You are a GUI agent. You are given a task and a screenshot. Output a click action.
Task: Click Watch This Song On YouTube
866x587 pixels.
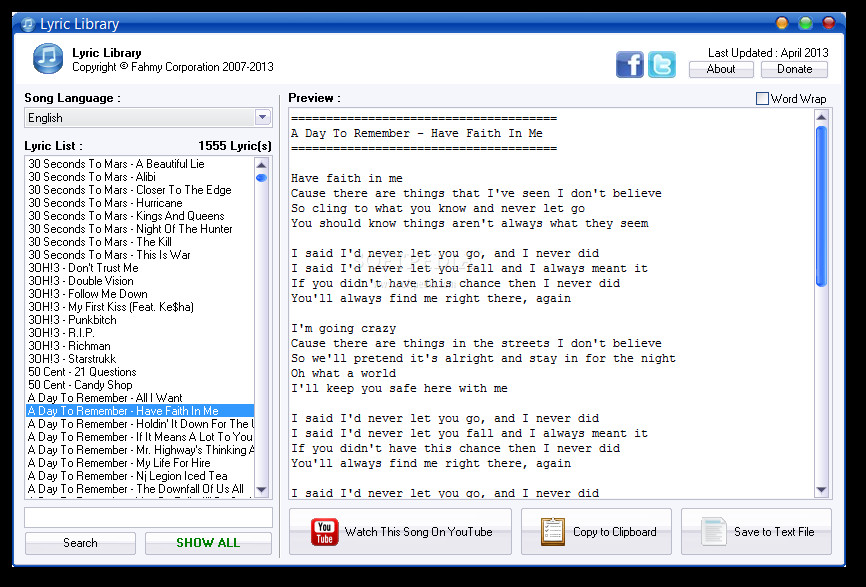(400, 532)
